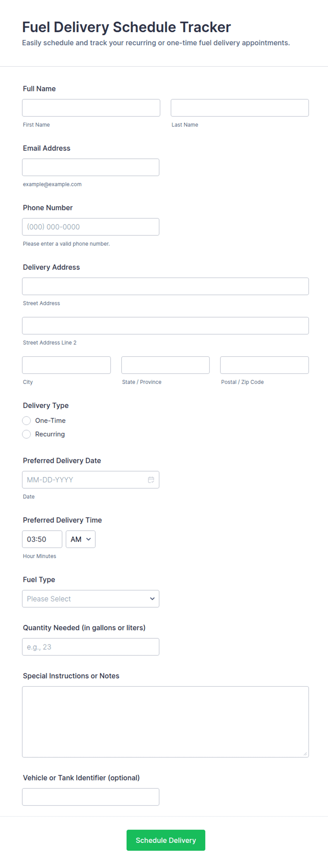328x868 pixels.
Task: Open the calendar picker icon
Action: (x=151, y=480)
